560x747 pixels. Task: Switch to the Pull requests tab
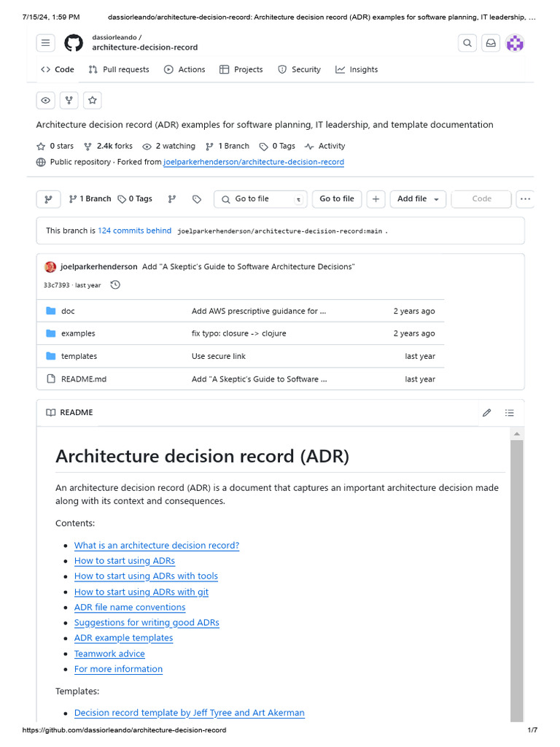118,69
